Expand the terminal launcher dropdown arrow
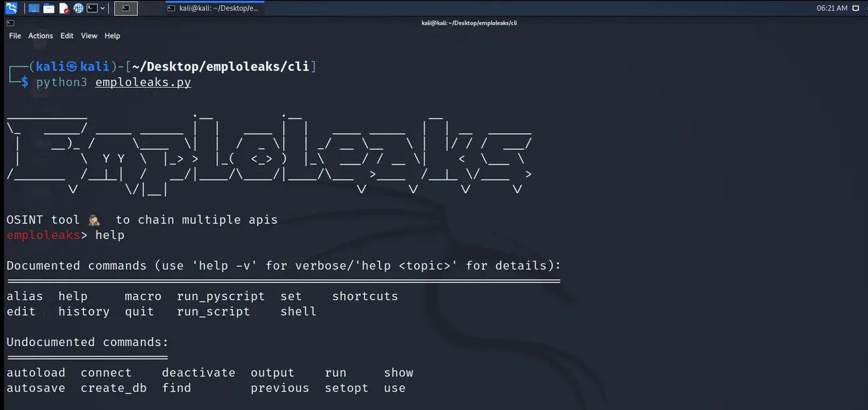The height and width of the screenshot is (410, 868). [x=103, y=8]
